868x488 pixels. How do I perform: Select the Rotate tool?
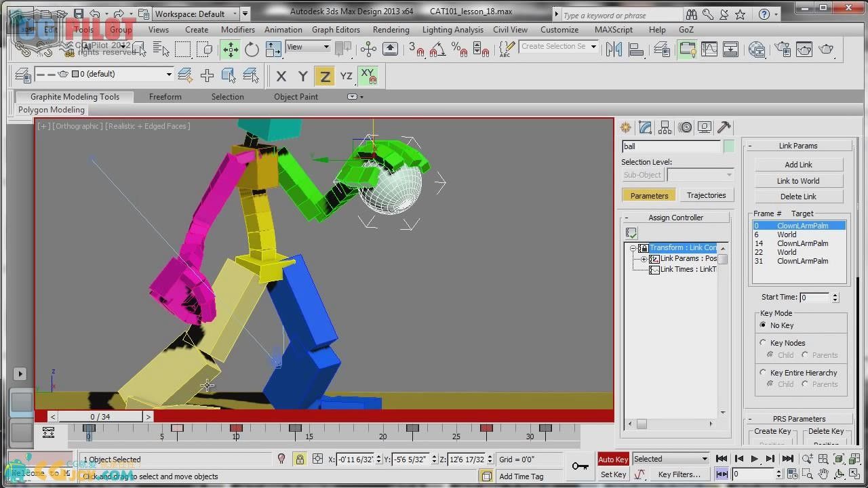[x=252, y=49]
